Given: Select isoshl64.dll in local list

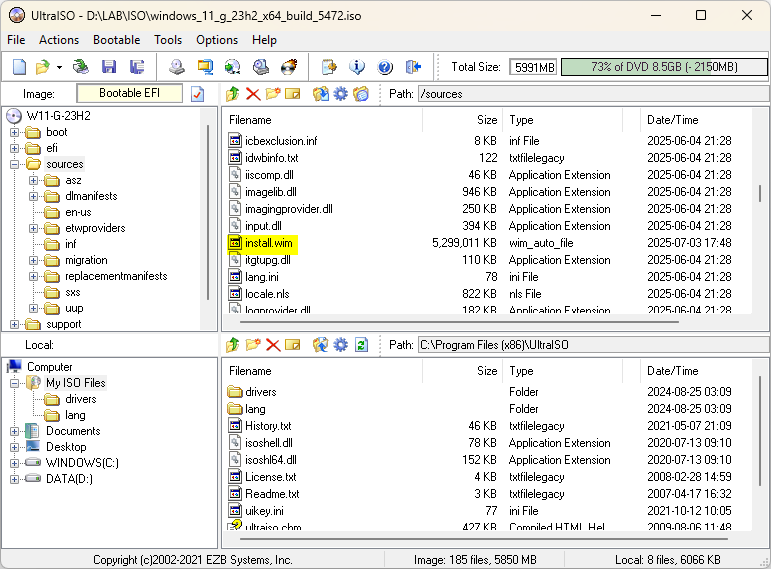Looking at the screenshot, I should pos(271,460).
